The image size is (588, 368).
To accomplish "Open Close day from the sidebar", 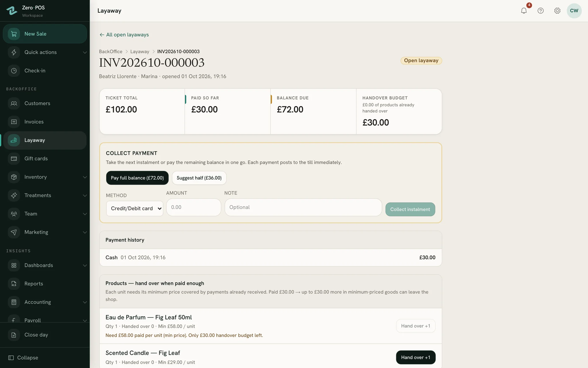I will (45, 335).
